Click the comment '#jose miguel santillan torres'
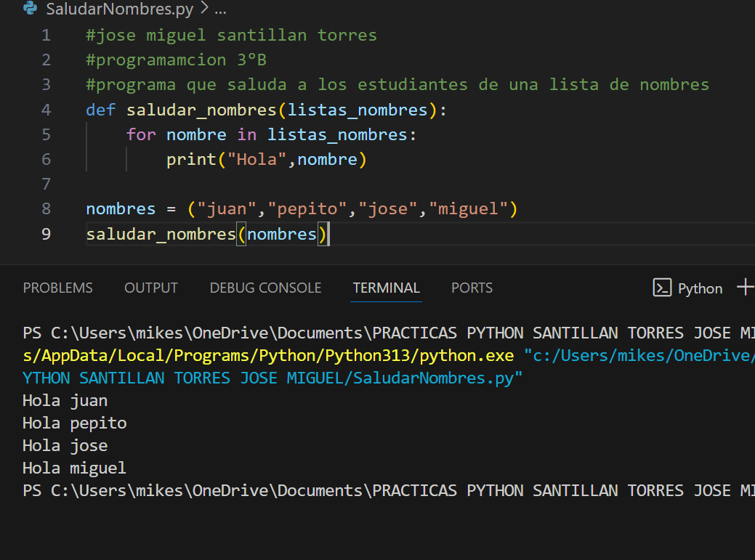This screenshot has width=755, height=560. pyautogui.click(x=232, y=35)
